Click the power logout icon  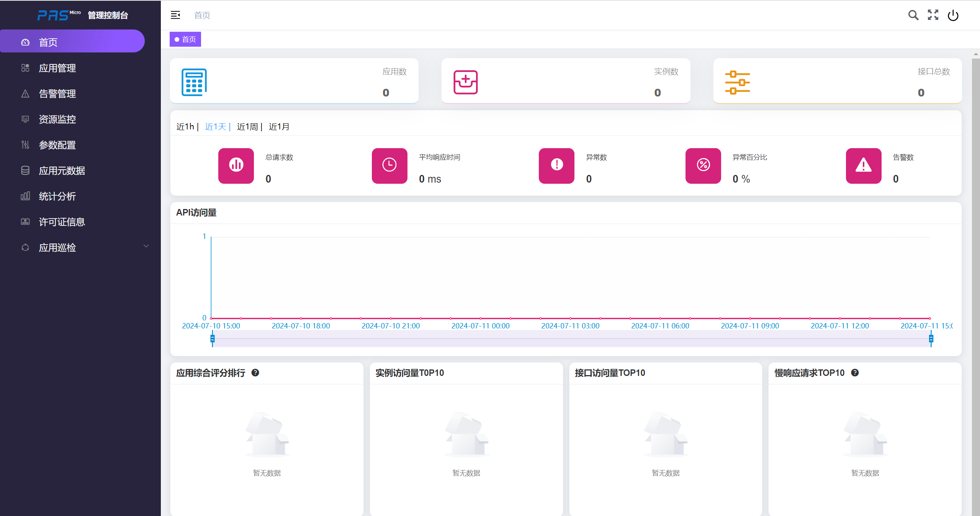pyautogui.click(x=953, y=15)
